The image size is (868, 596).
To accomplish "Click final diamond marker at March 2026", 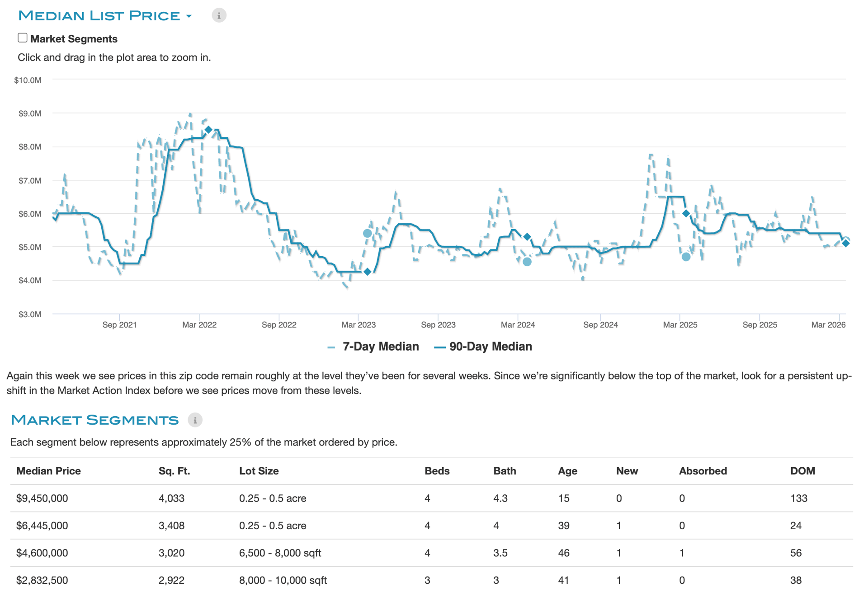I will (846, 243).
